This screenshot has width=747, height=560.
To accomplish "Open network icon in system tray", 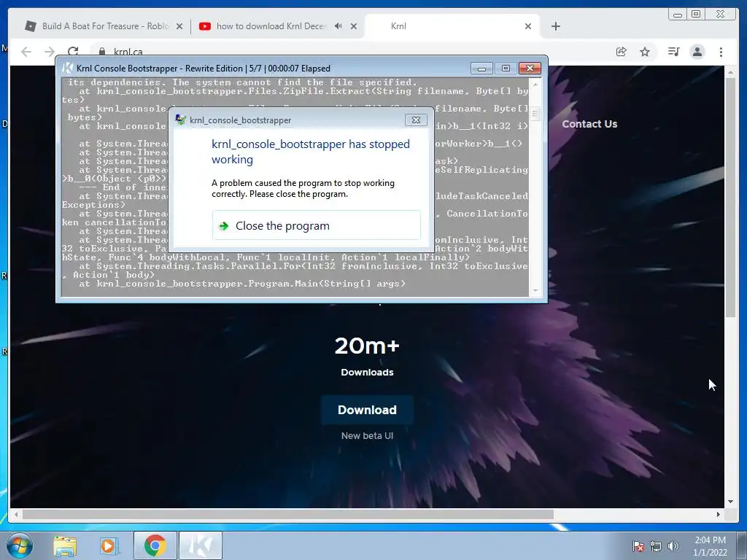I will point(656,545).
